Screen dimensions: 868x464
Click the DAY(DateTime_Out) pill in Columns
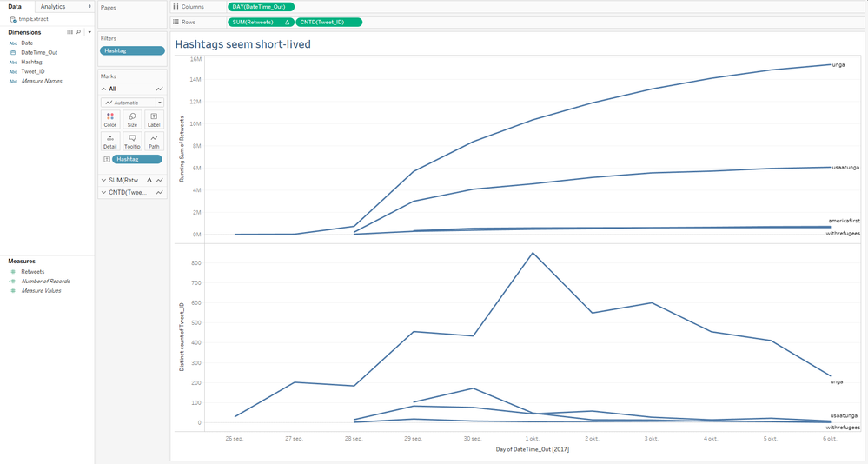click(x=261, y=7)
